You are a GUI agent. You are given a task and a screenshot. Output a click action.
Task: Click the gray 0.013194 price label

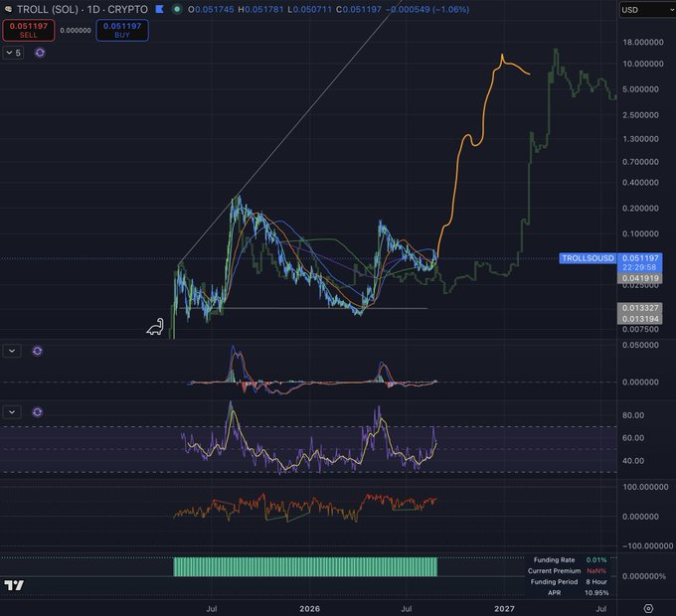pyautogui.click(x=640, y=319)
